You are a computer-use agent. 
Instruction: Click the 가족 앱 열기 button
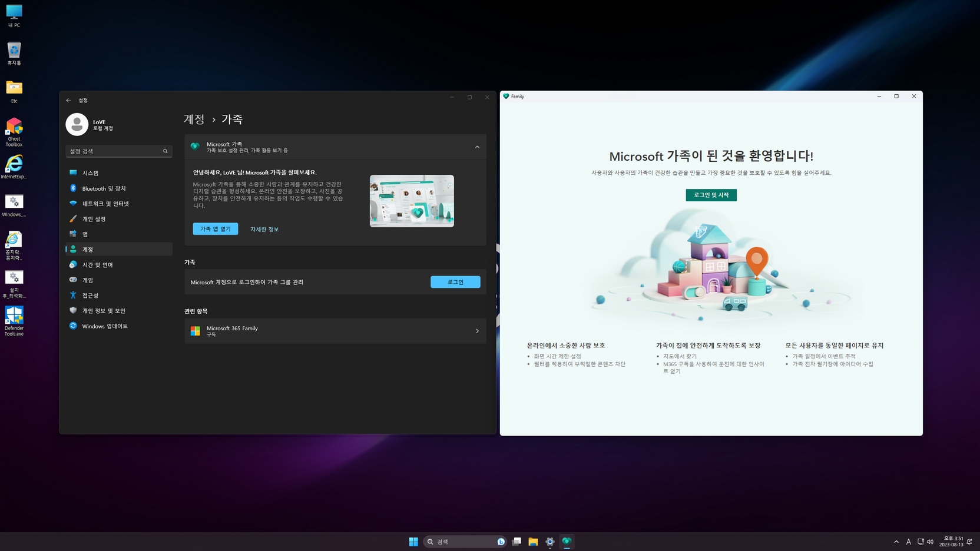click(216, 229)
